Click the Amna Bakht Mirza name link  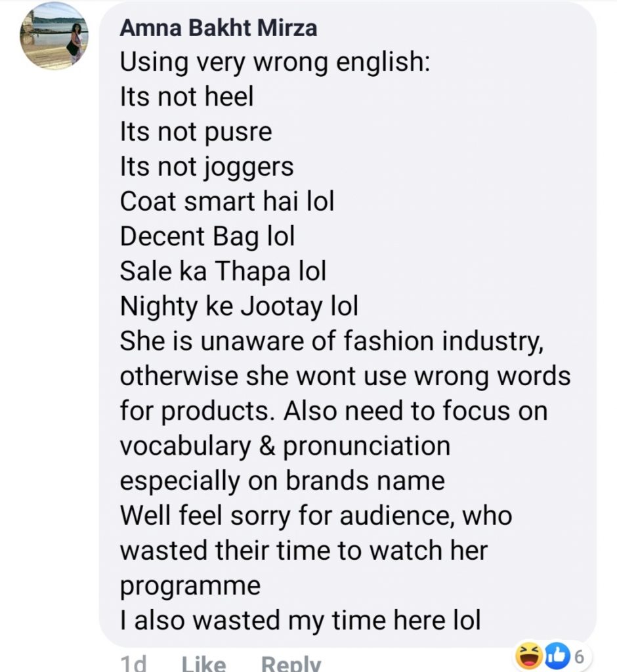[219, 28]
